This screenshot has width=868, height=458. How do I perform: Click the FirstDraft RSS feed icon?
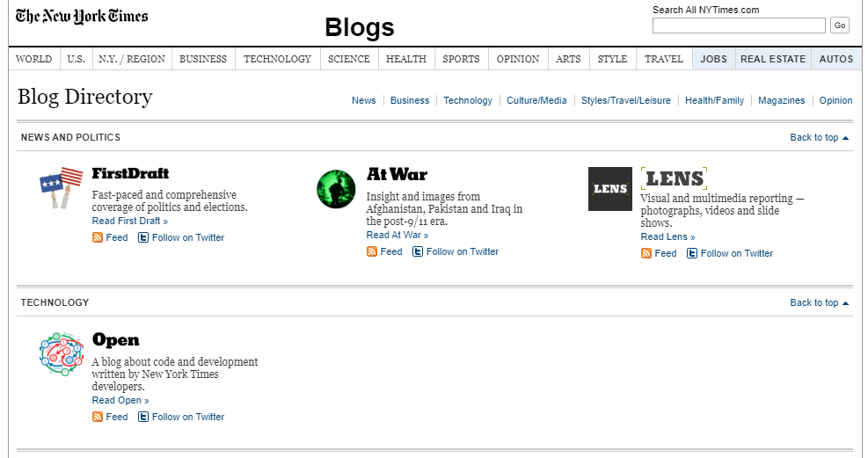pos(98,238)
